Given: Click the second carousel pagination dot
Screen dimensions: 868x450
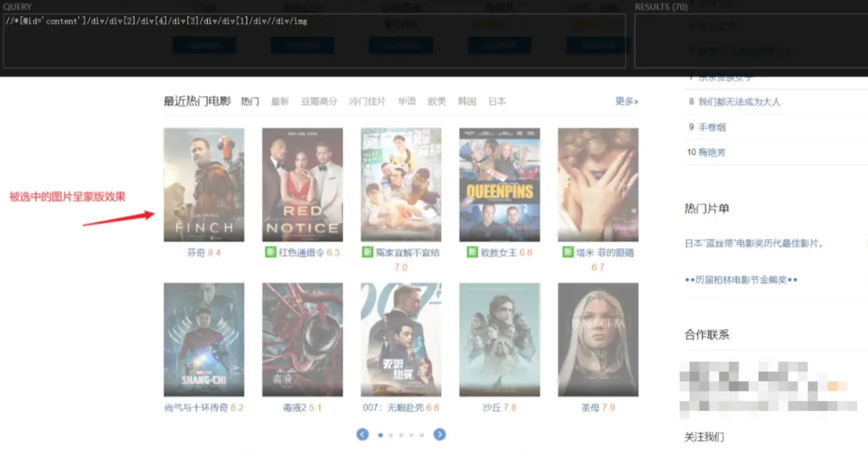Looking at the screenshot, I should tap(391, 435).
